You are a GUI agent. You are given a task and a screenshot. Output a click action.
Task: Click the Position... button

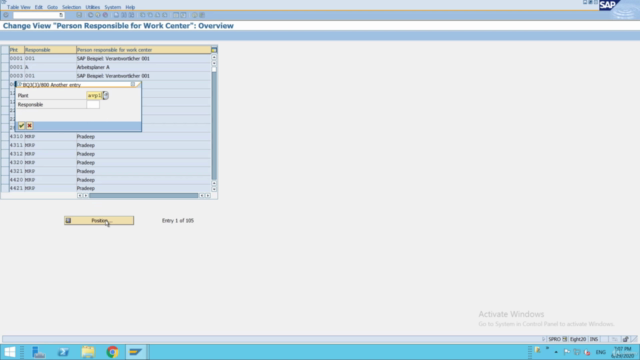pos(99,220)
